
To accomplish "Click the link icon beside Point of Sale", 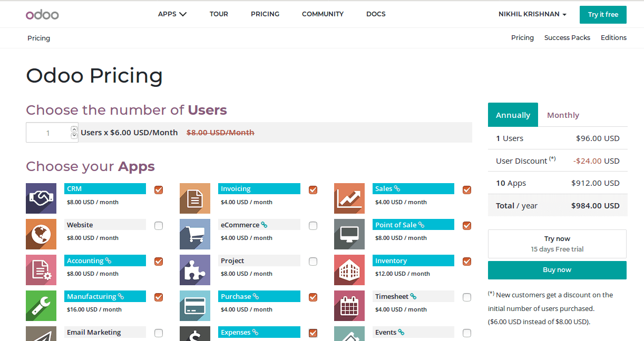I will [x=421, y=225].
